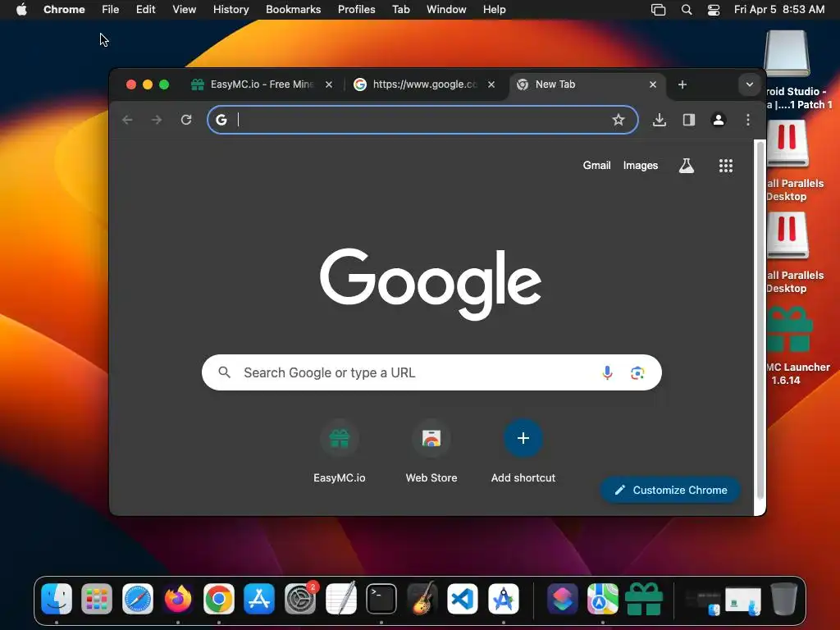Open Maps from the dock
The image size is (840, 630).
pos(603,598)
